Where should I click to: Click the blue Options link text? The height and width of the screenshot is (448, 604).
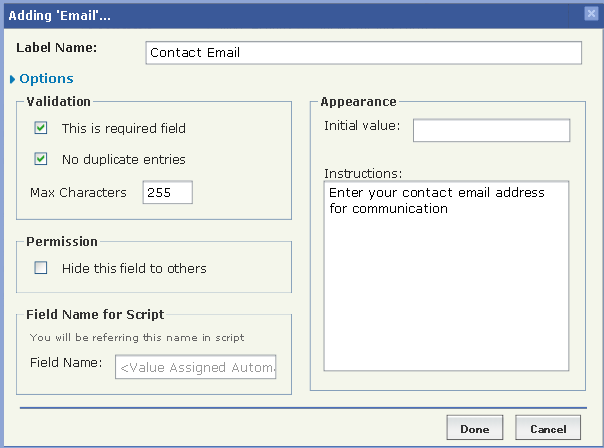pyautogui.click(x=46, y=79)
